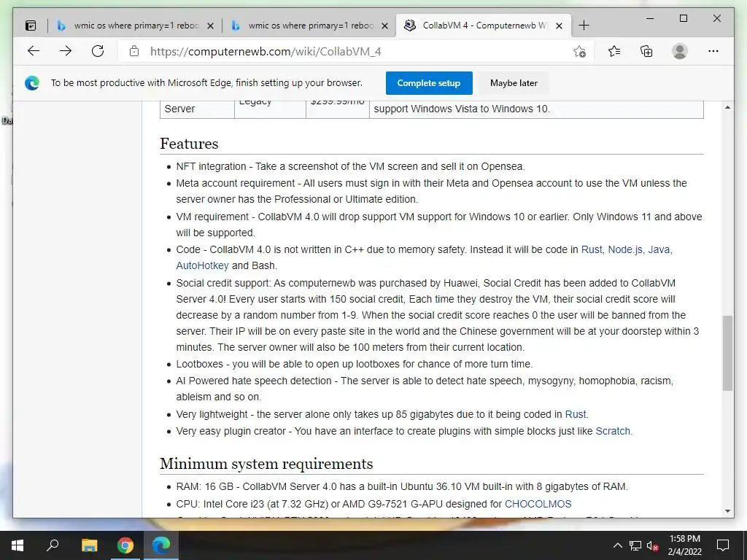747x560 pixels.
Task: Click the page scrollbar up arrow
Action: tap(727, 108)
